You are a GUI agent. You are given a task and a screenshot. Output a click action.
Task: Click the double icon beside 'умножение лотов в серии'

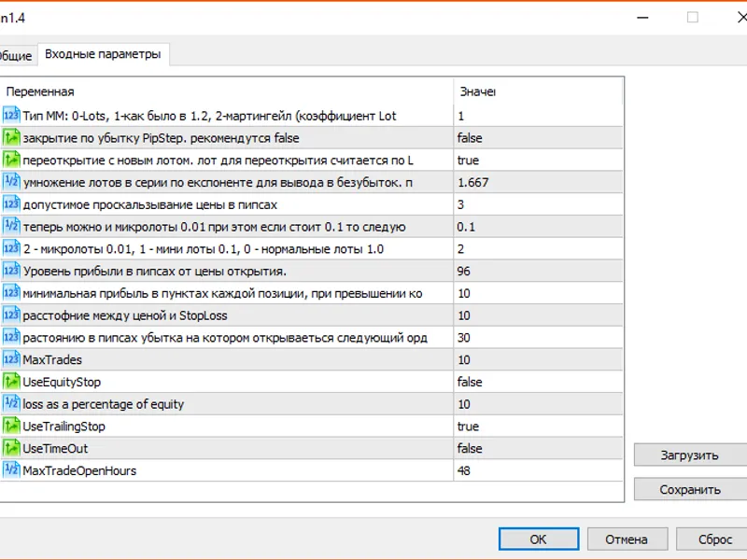coord(11,182)
